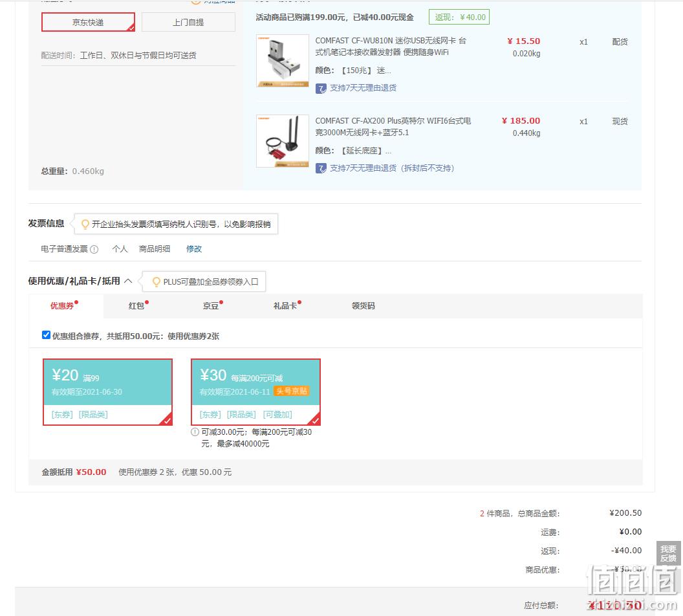Click the 运费 ¥0.00 value

[631, 531]
